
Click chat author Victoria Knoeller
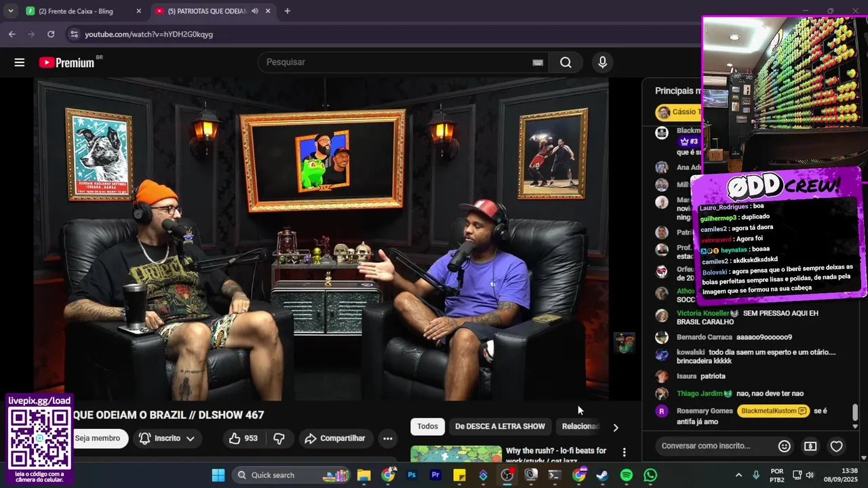pos(703,313)
